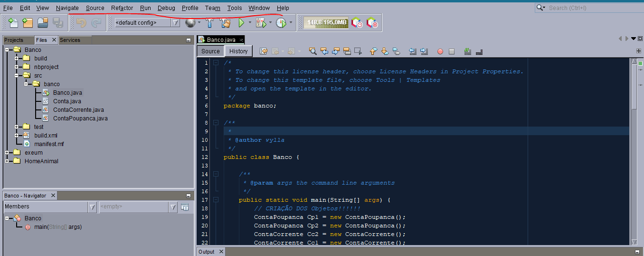Expand the exeum project node
The height and width of the screenshot is (256, 644).
(x=7, y=152)
